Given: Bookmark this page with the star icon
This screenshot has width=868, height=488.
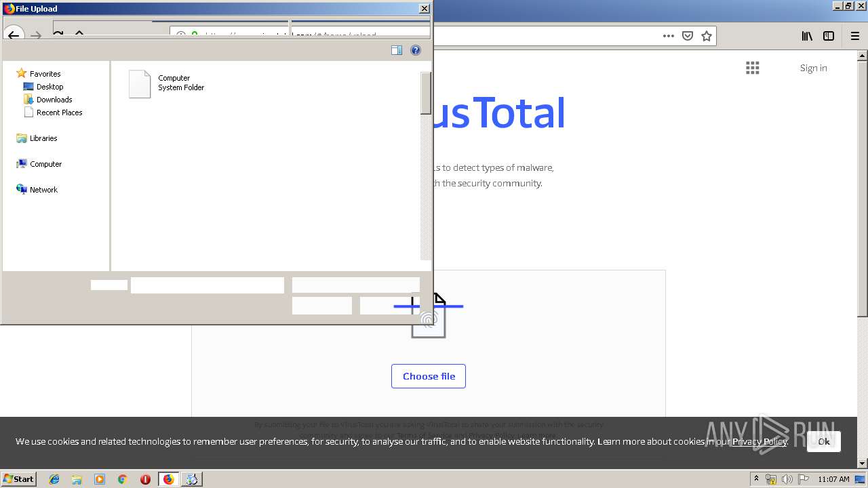Looking at the screenshot, I should pyautogui.click(x=707, y=36).
